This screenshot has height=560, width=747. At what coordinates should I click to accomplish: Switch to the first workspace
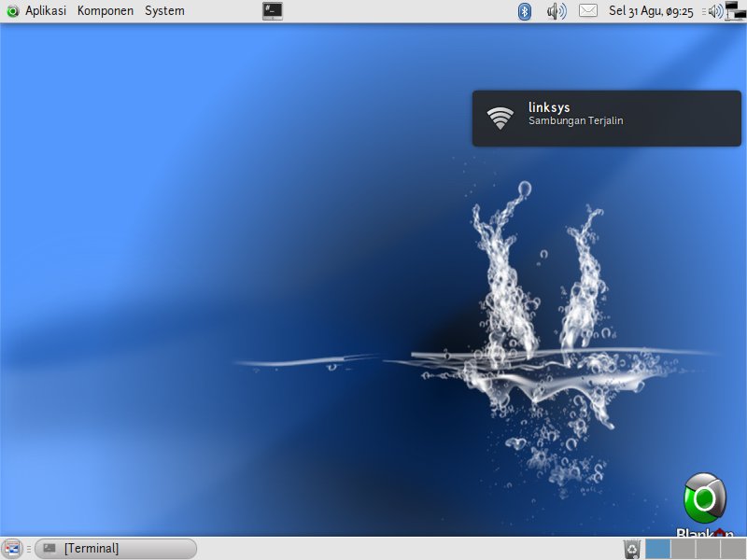pyautogui.click(x=658, y=549)
